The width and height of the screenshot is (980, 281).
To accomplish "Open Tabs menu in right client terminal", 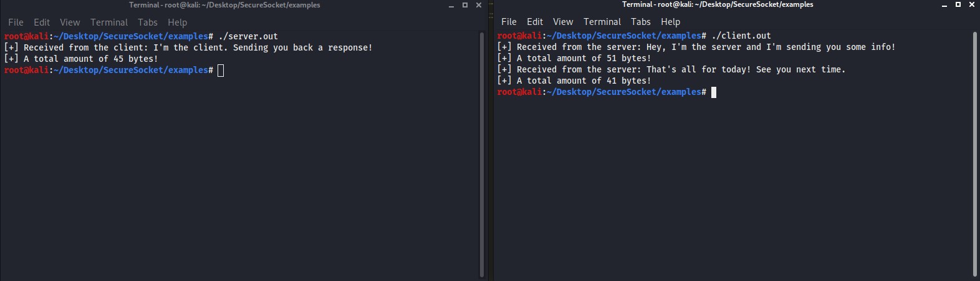I will pyautogui.click(x=641, y=22).
